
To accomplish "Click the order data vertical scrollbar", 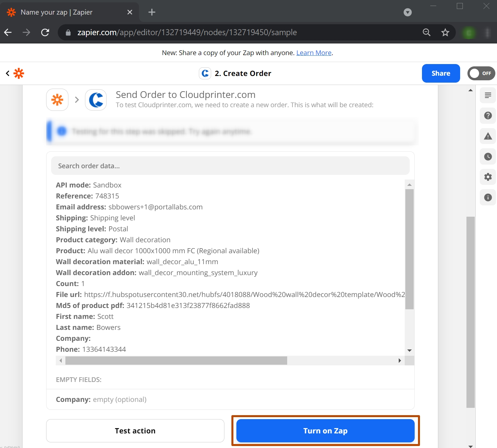I will point(410,249).
